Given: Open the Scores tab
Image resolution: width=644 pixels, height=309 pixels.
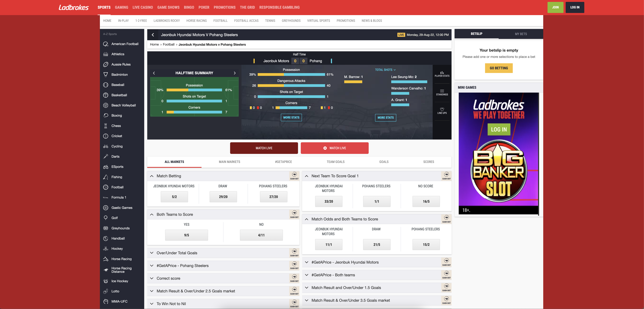Looking at the screenshot, I should click(x=428, y=162).
